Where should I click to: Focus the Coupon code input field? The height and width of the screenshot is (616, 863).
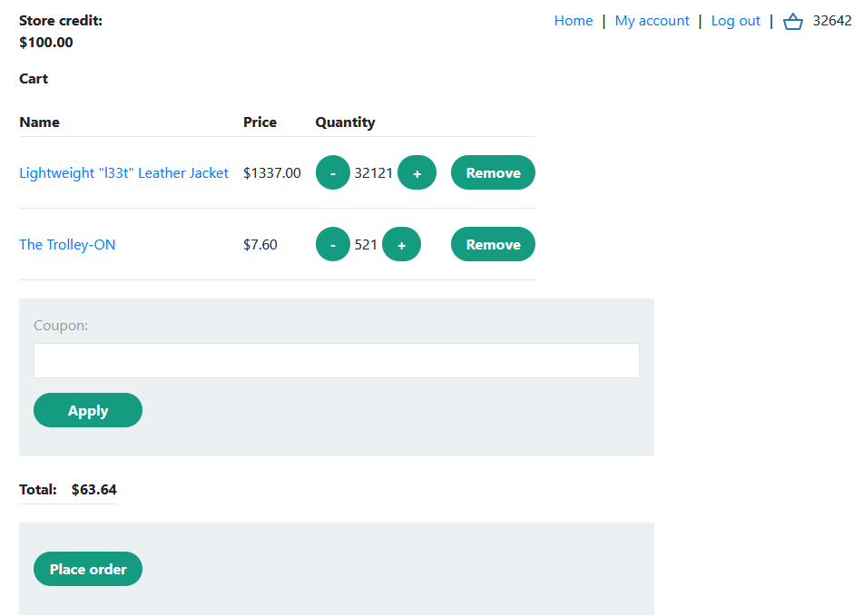[x=336, y=361]
